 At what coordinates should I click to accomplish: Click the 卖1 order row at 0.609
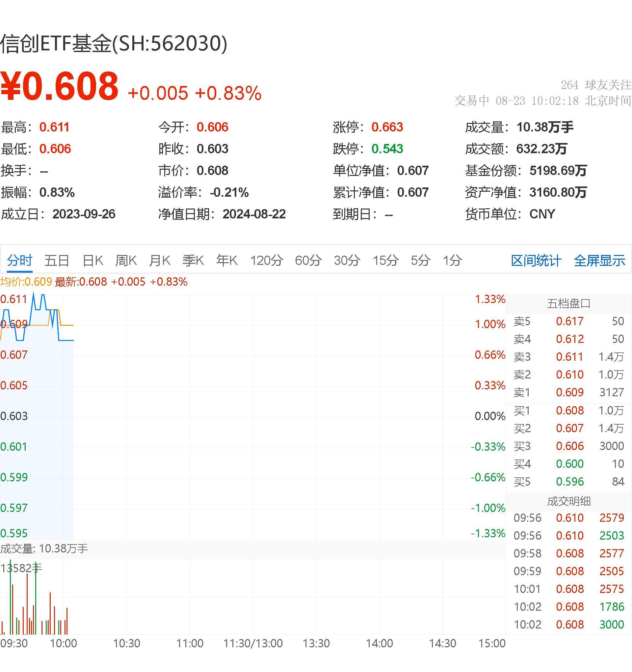(569, 392)
